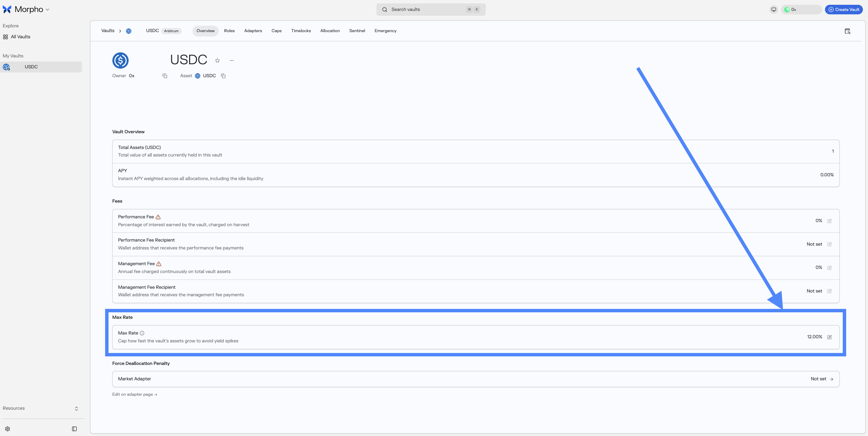
Task: Click the Performance Fee warning triangle
Action: click(158, 217)
